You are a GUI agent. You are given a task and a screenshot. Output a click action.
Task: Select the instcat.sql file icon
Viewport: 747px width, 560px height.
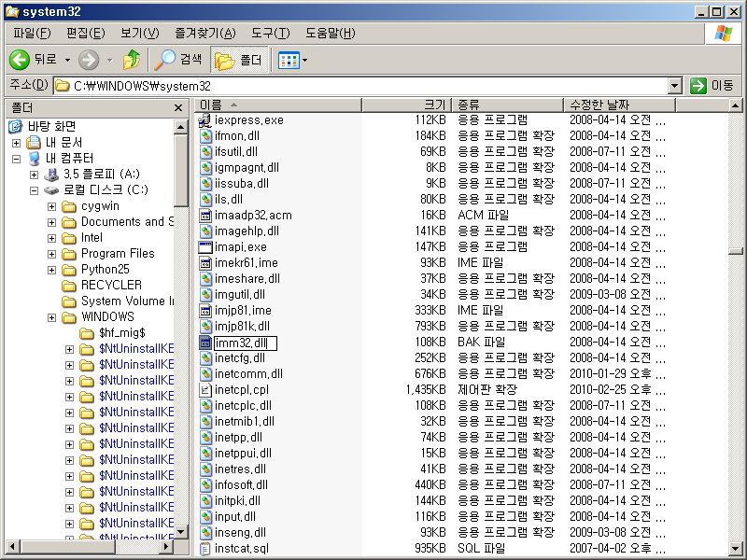(206, 549)
